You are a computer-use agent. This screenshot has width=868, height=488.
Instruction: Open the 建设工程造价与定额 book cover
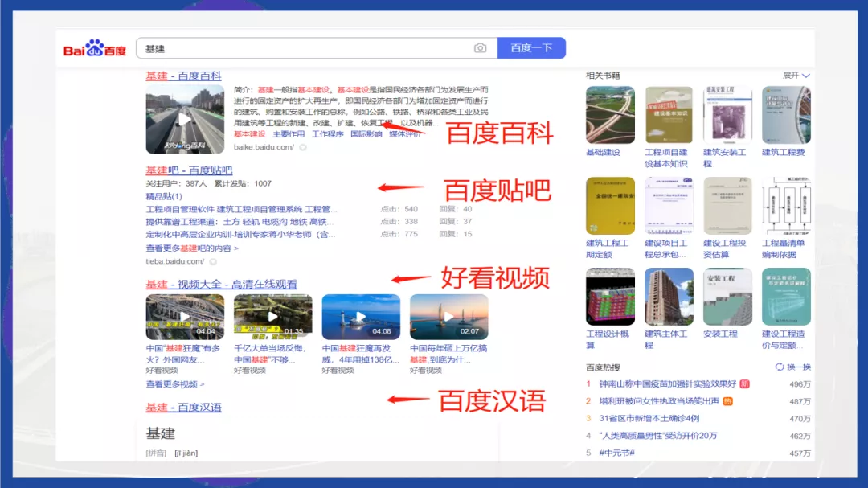(786, 297)
